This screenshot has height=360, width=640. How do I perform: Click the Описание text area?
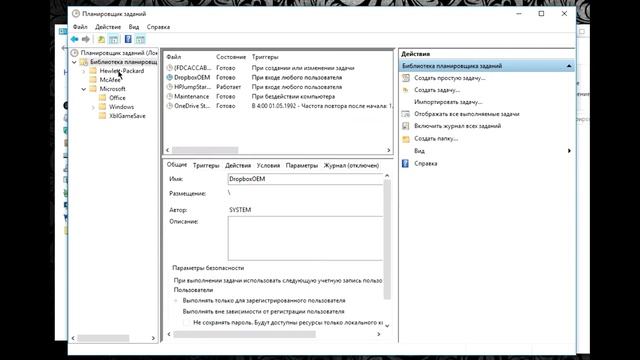click(305, 238)
